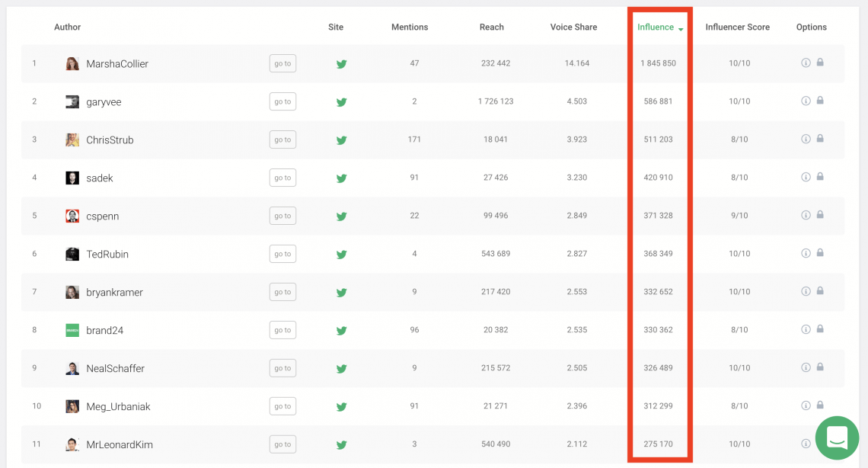Click the author name Meg_Urbaniak

(x=118, y=406)
